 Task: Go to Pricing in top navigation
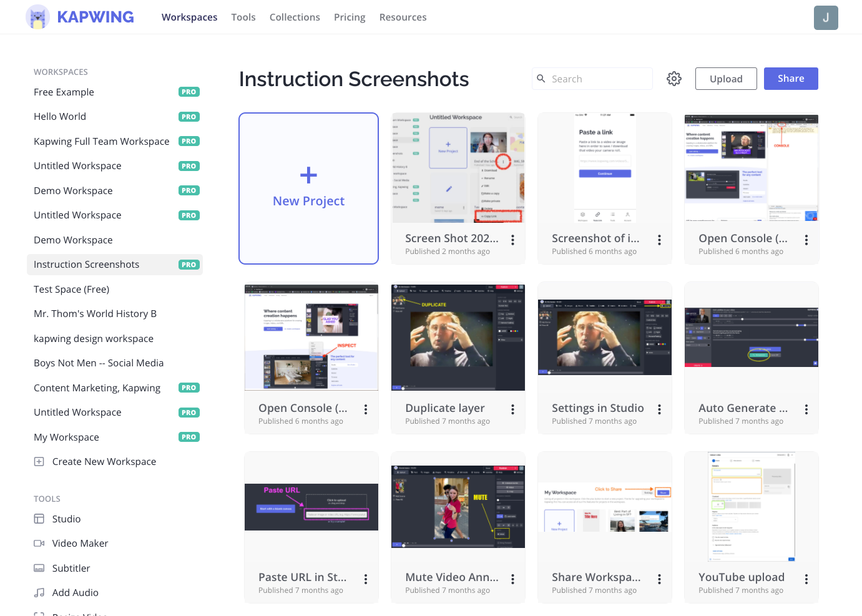click(x=350, y=17)
